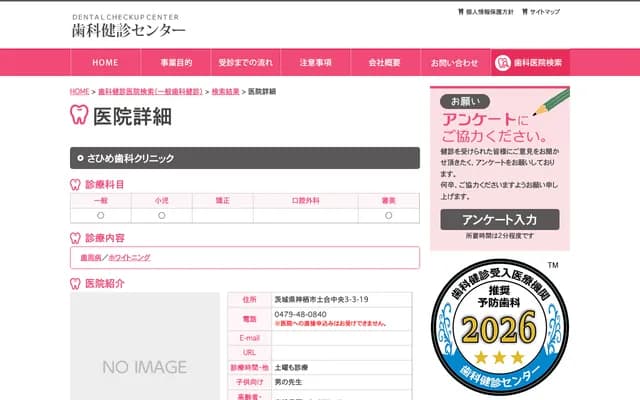Open the お問い合わせ menu item
Image resolution: width=640 pixels, height=400 pixels.
pyautogui.click(x=455, y=63)
